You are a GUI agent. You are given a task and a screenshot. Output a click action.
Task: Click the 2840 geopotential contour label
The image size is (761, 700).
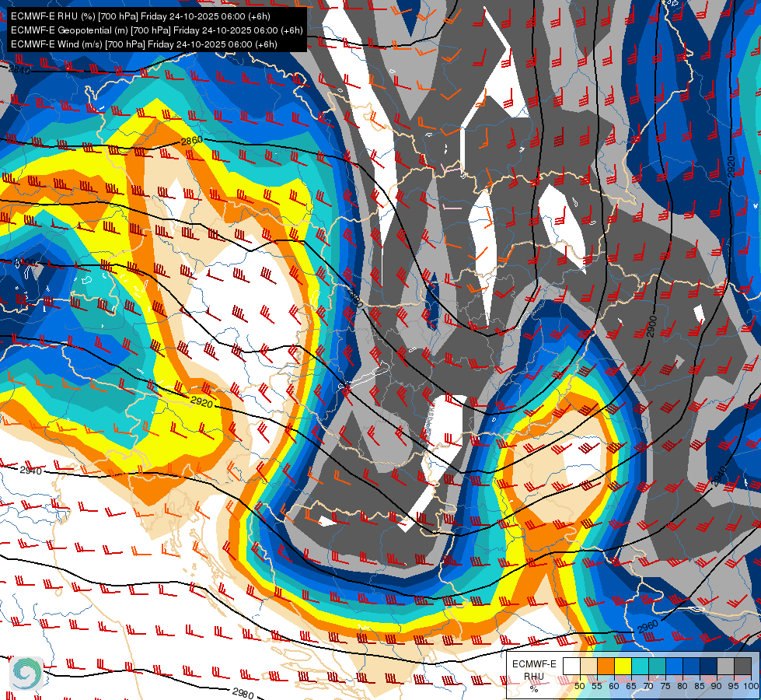tap(20, 69)
